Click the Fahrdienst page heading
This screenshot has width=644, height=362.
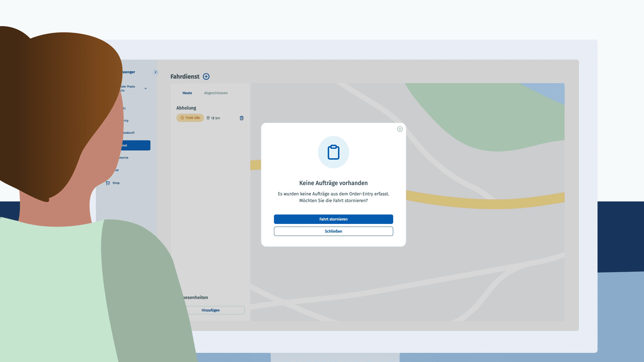tap(185, 76)
